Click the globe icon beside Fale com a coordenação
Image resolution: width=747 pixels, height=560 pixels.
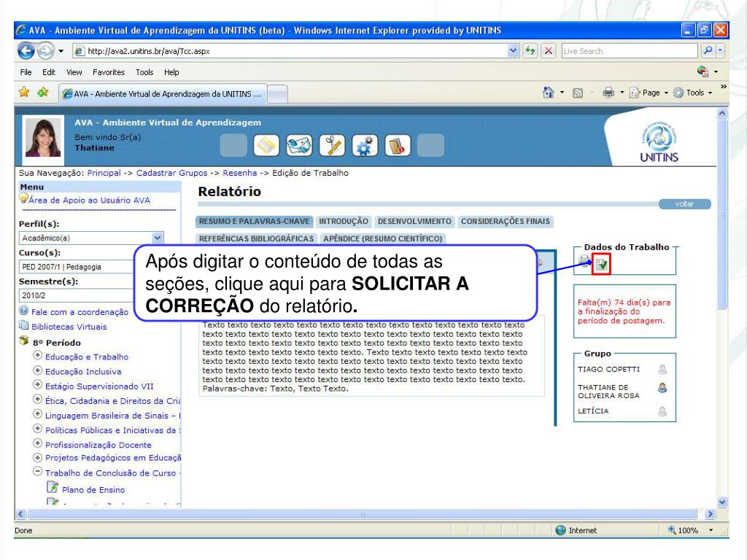[24, 311]
